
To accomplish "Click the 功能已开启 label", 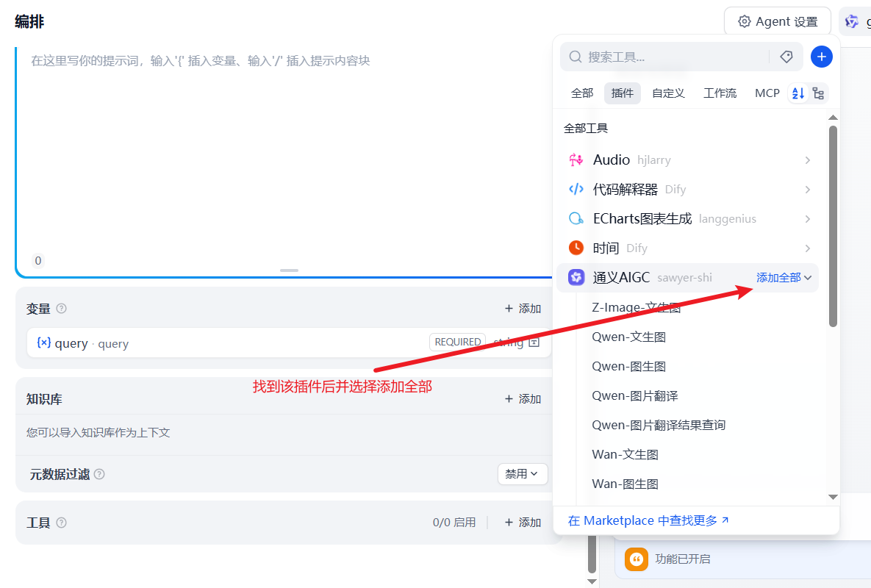I will point(683,559).
